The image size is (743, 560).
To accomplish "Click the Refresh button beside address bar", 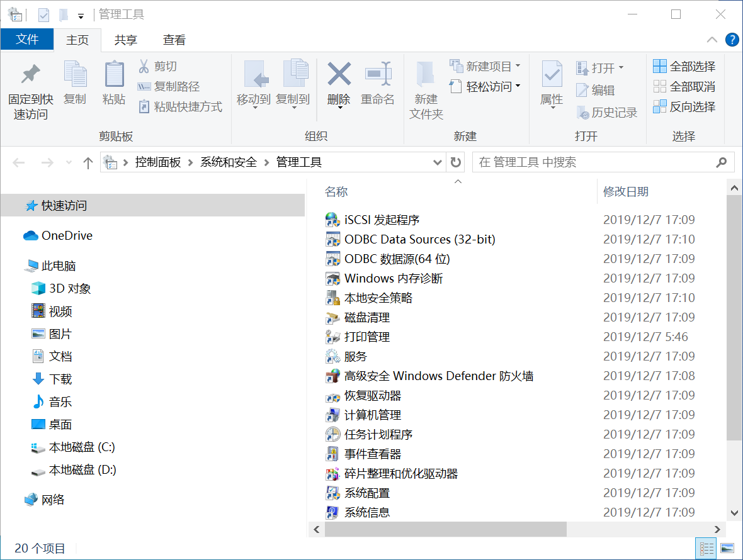I will click(x=456, y=162).
